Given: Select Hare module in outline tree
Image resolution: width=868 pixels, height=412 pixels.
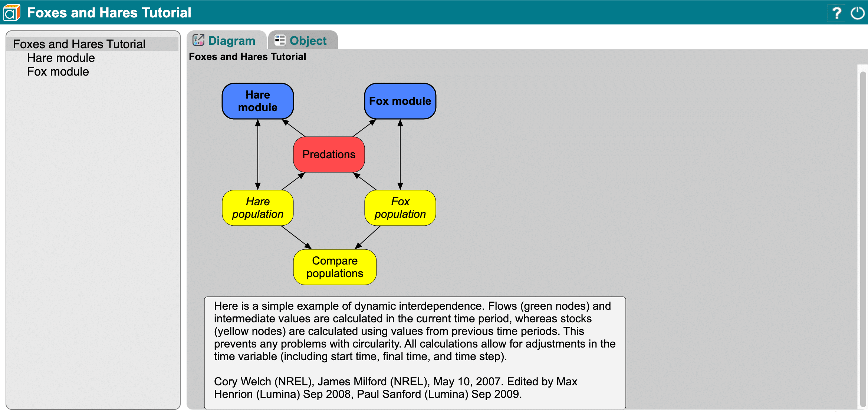Looking at the screenshot, I should coord(61,58).
